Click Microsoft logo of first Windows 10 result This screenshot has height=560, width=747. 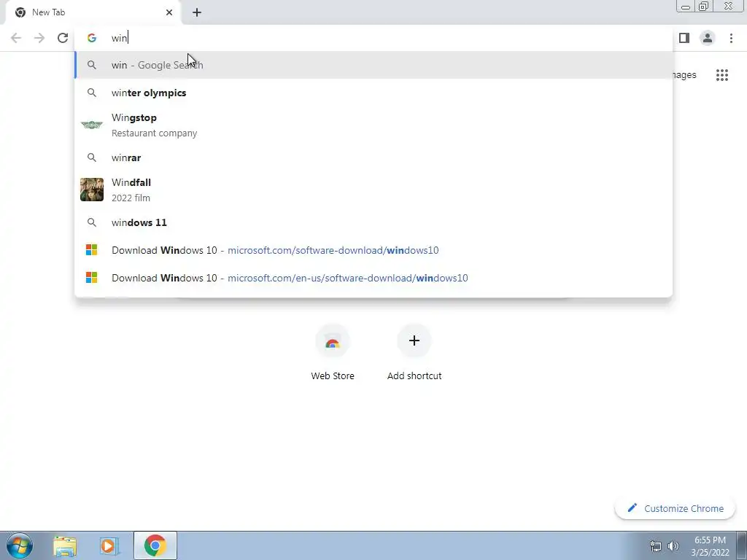pyautogui.click(x=91, y=250)
